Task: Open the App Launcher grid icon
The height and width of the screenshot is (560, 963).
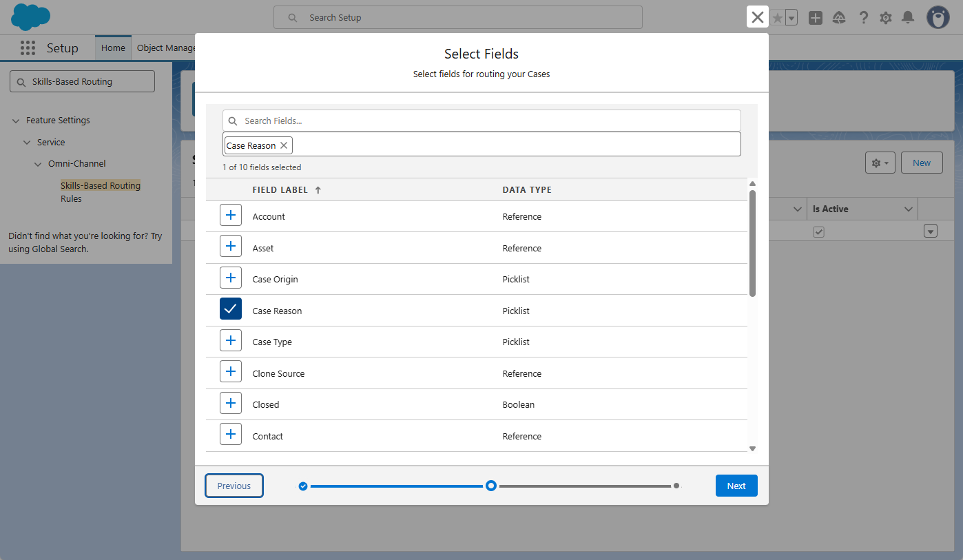Action: [28, 48]
